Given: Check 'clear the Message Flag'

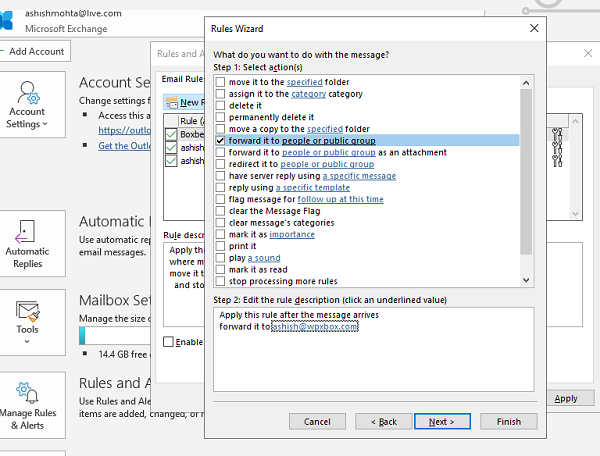Looking at the screenshot, I should click(220, 211).
